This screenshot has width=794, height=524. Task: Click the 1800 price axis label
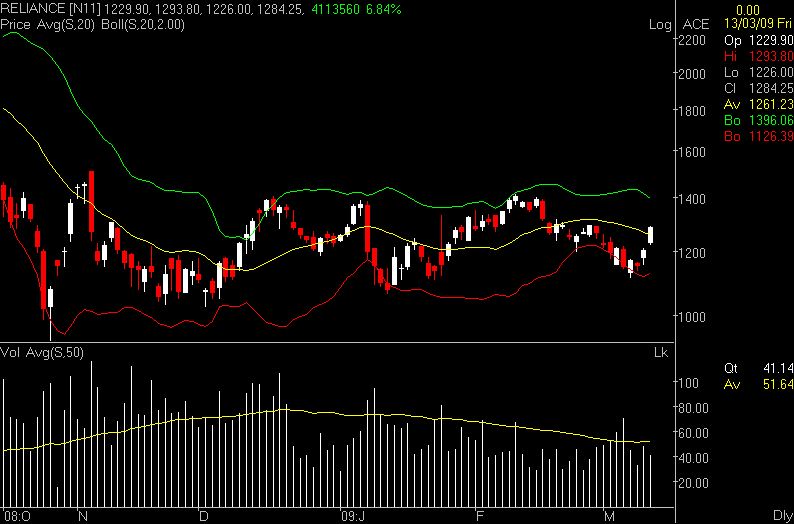click(693, 110)
